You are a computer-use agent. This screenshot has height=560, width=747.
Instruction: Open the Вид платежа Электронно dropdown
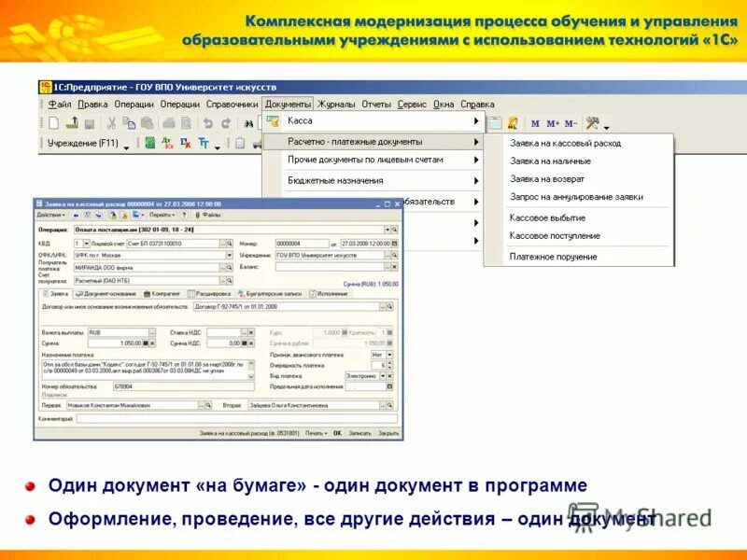click(x=383, y=376)
